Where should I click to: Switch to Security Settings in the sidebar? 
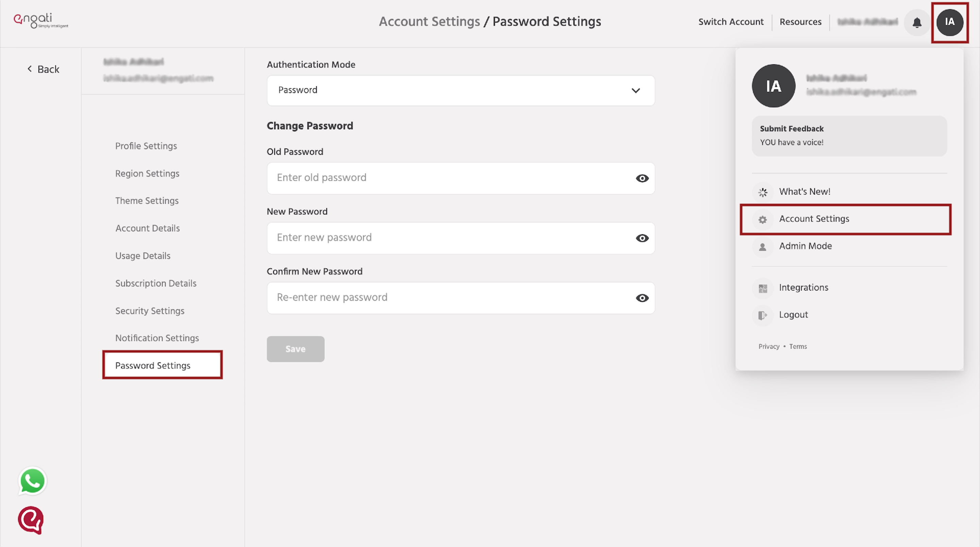click(149, 311)
